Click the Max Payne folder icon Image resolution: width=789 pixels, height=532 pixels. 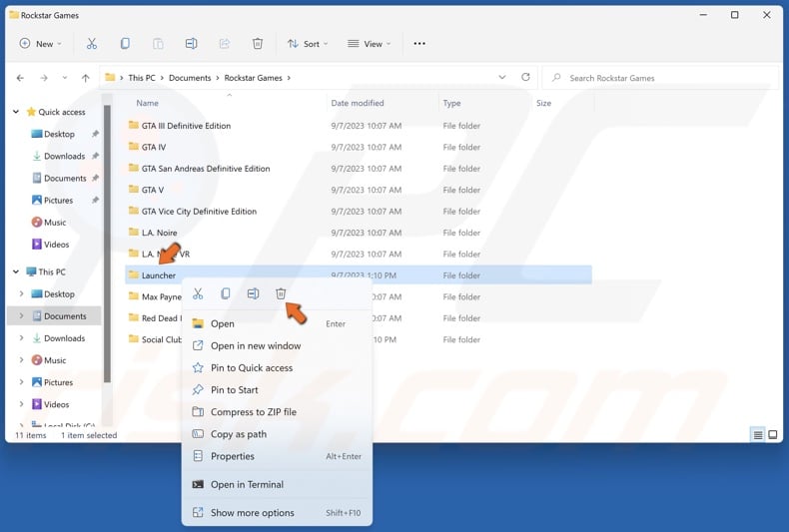(134, 296)
